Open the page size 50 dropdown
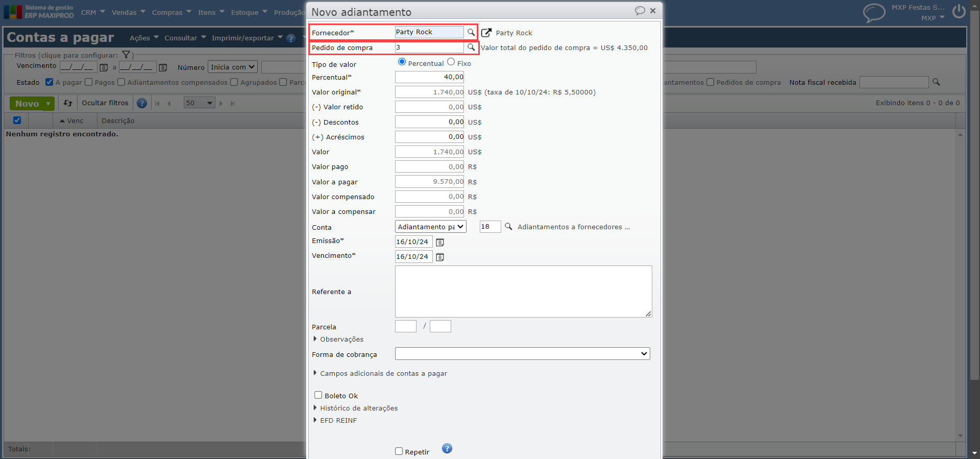 [199, 103]
